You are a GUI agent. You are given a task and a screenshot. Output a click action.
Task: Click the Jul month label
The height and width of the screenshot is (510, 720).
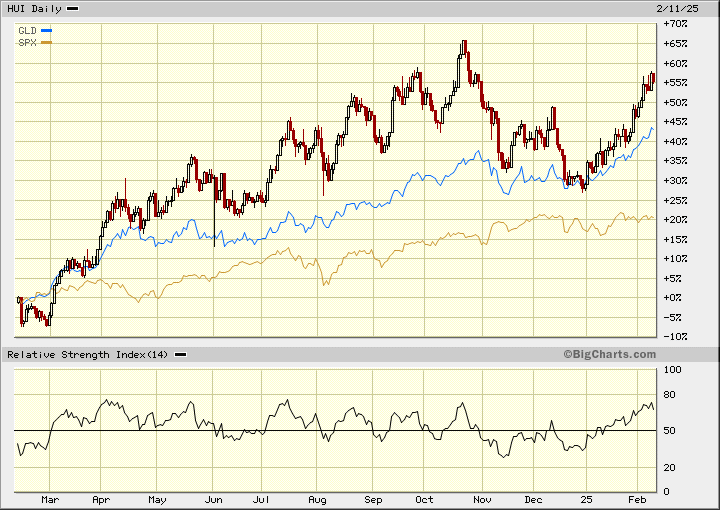(261, 500)
